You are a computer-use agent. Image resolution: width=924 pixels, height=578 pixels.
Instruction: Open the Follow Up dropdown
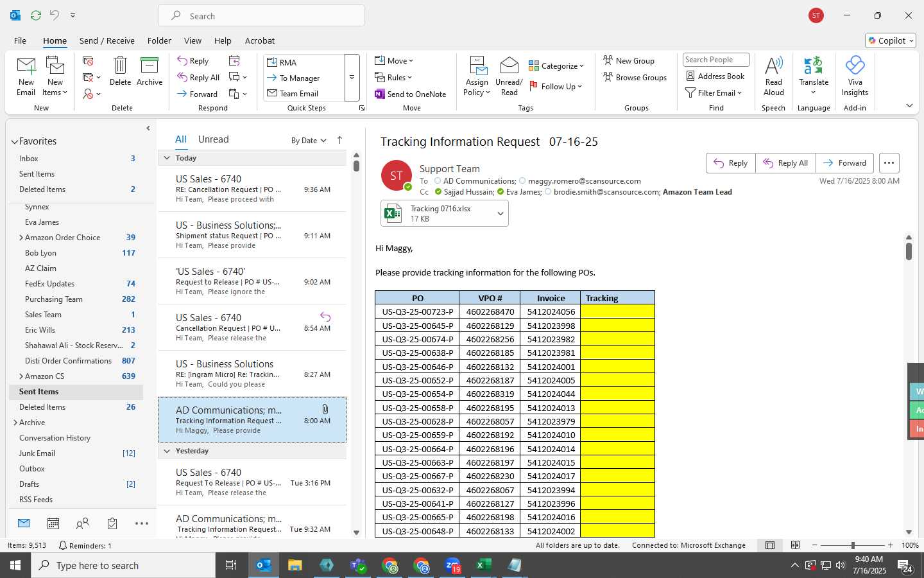[x=556, y=86]
